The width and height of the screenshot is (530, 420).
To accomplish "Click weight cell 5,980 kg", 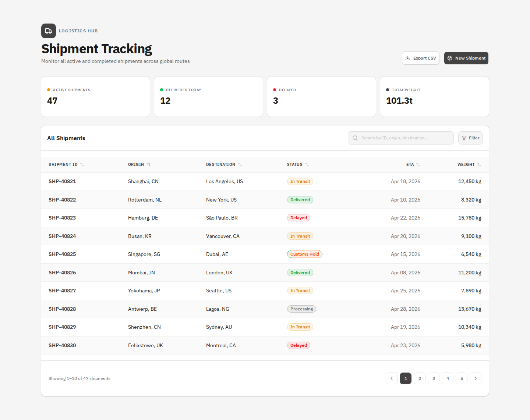I will coord(471,345).
